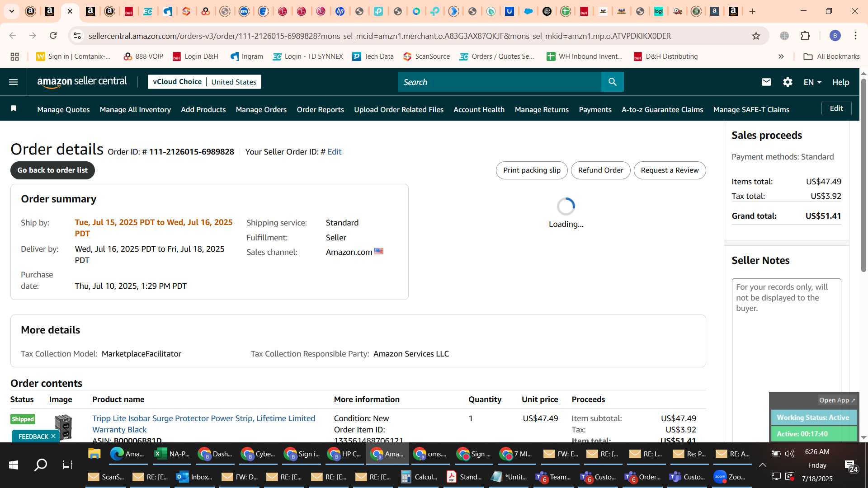Click the product thumbnail image
Viewport: 868px width, 488px height.
pos(63,427)
